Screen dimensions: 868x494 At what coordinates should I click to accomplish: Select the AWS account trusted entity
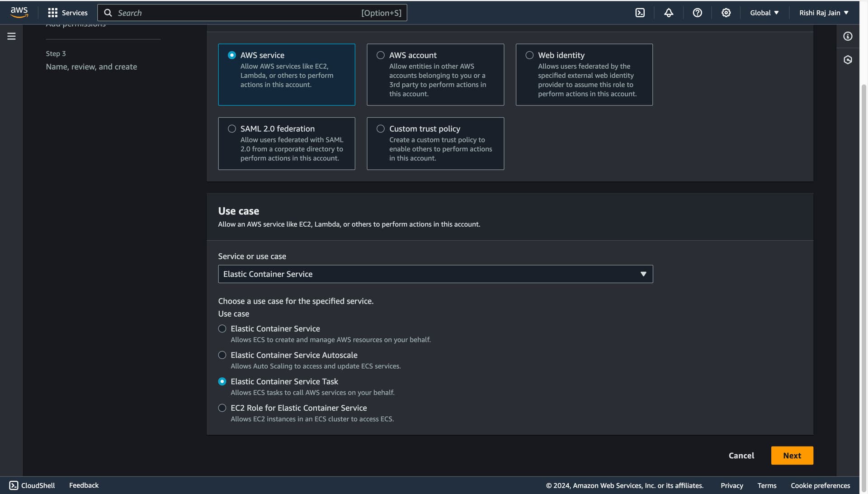[x=381, y=55]
